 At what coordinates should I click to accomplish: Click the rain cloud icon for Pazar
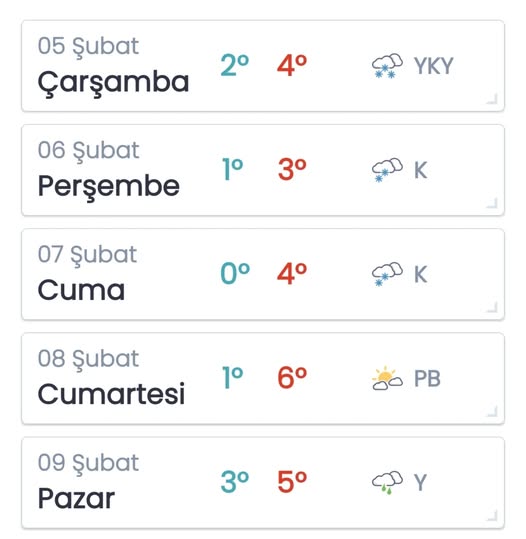(387, 482)
